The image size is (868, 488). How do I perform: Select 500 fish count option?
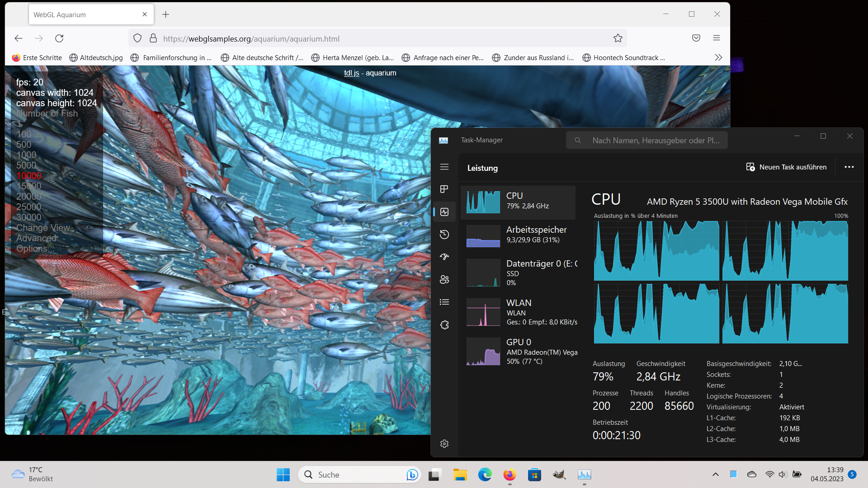click(24, 145)
